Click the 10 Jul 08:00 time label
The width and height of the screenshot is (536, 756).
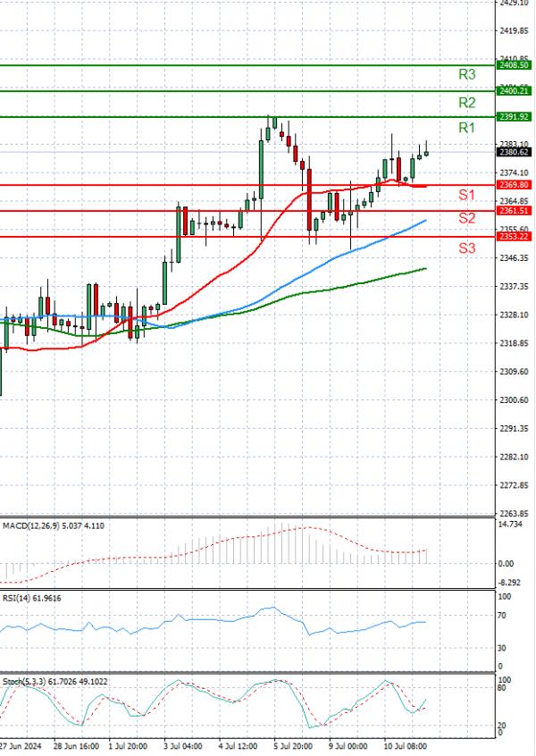click(405, 746)
